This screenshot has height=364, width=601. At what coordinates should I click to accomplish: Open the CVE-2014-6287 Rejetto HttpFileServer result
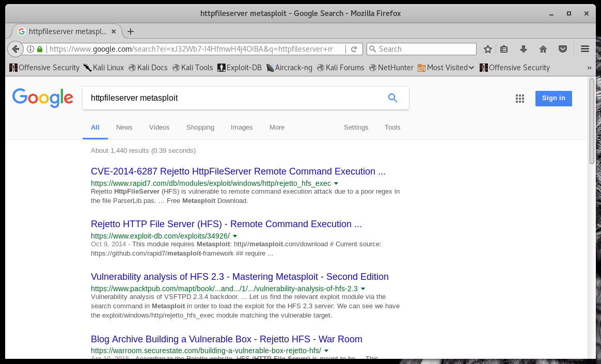click(x=238, y=171)
